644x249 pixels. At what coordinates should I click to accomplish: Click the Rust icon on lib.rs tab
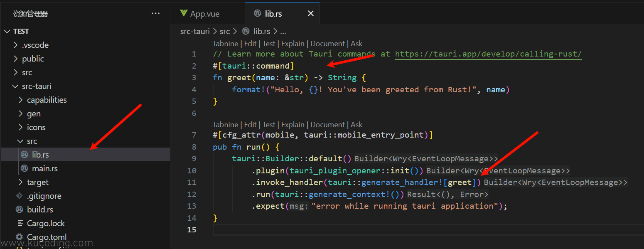[257, 14]
